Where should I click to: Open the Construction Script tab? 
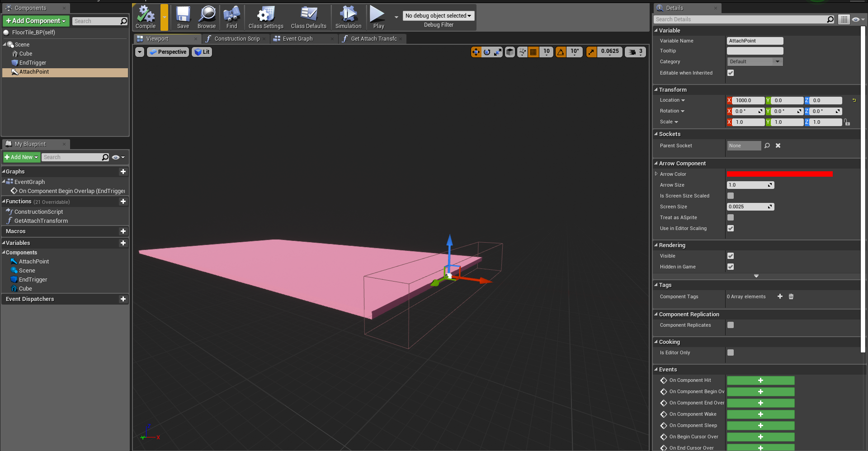pyautogui.click(x=236, y=39)
